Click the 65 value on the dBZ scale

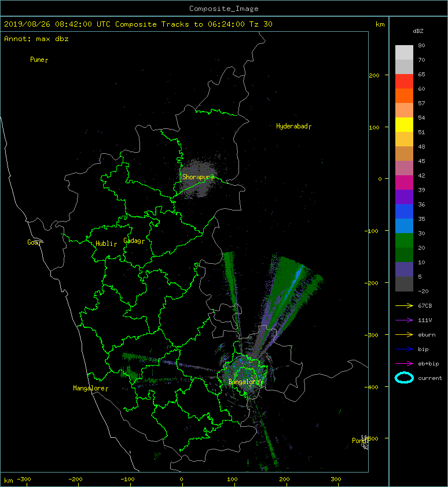click(x=421, y=74)
